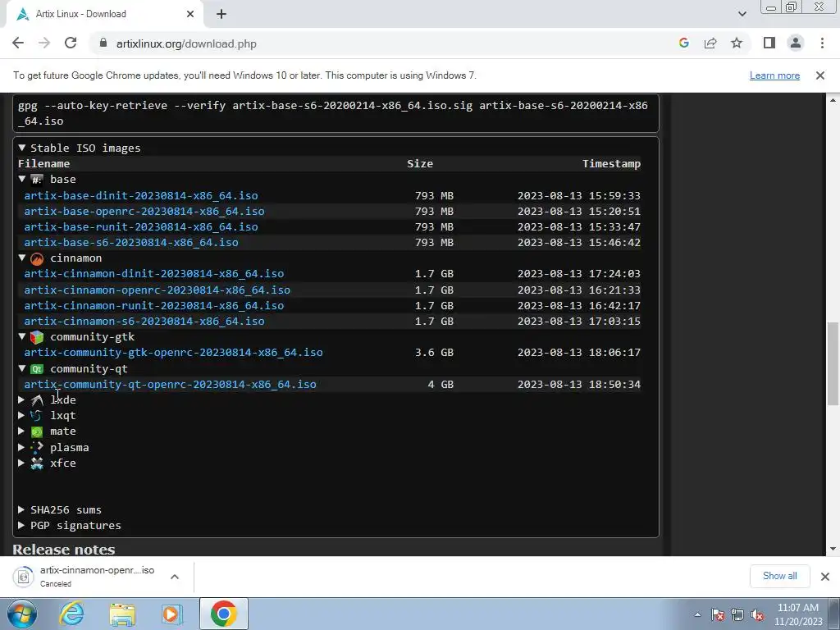Expand the mate category
Viewport: 840px width, 630px height.
(21, 431)
